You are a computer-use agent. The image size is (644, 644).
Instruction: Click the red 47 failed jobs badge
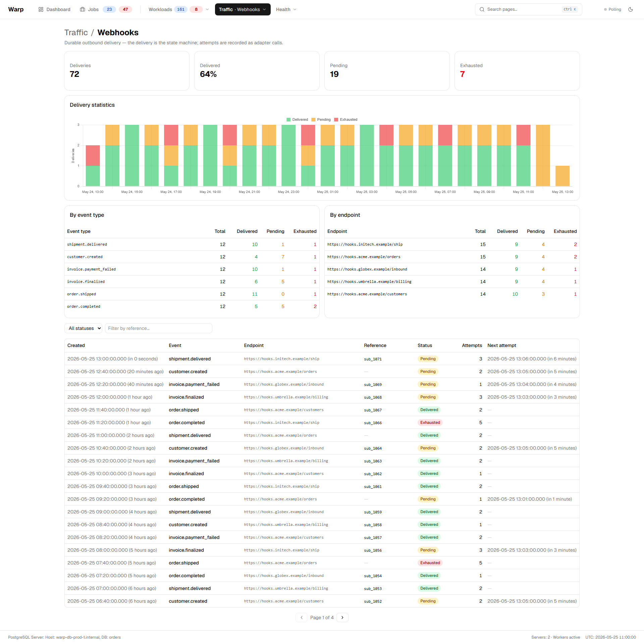tap(125, 9)
